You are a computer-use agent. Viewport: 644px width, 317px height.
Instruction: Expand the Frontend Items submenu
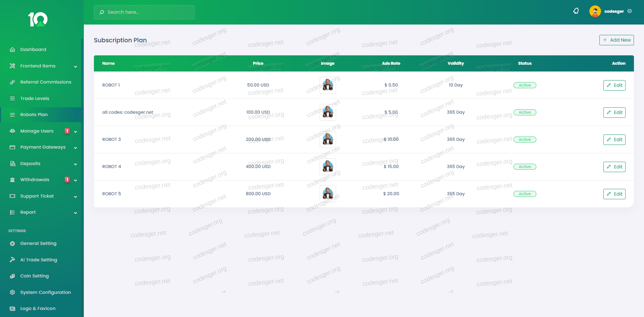(x=75, y=66)
